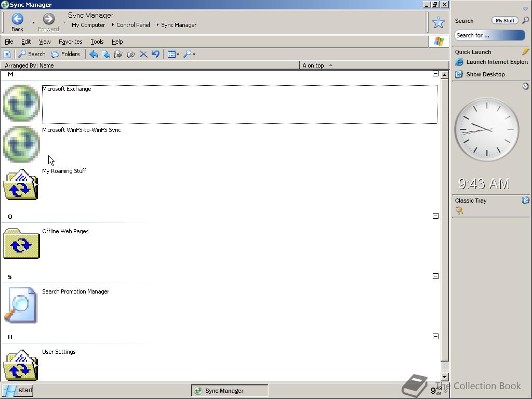Click the scrollbar down arrow
Image resolution: width=532 pixels, height=399 pixels.
[445, 377]
